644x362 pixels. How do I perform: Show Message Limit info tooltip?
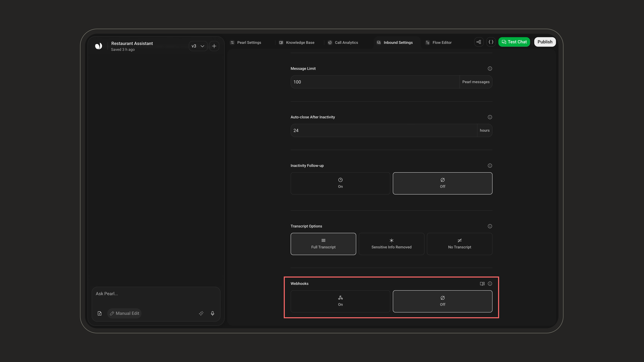(490, 69)
